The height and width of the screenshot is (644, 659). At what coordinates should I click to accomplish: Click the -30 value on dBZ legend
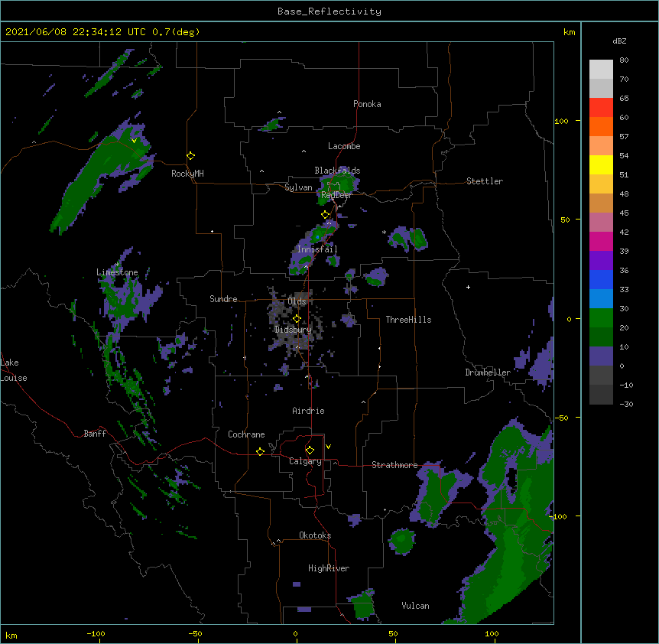pos(626,405)
